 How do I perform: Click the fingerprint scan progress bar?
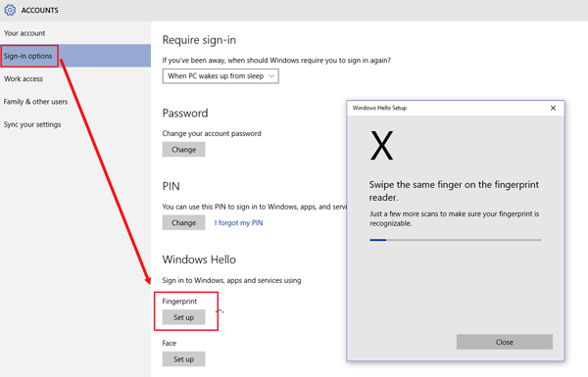click(x=456, y=240)
